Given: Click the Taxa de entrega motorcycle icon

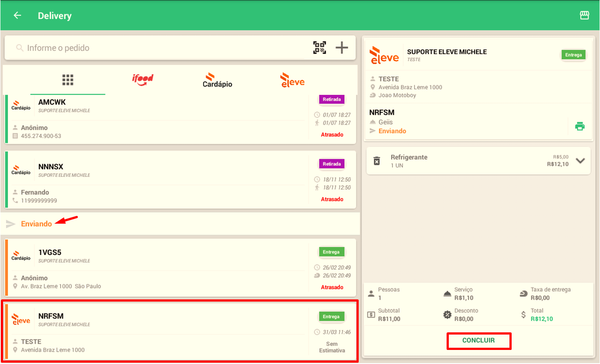Looking at the screenshot, I should point(524,294).
